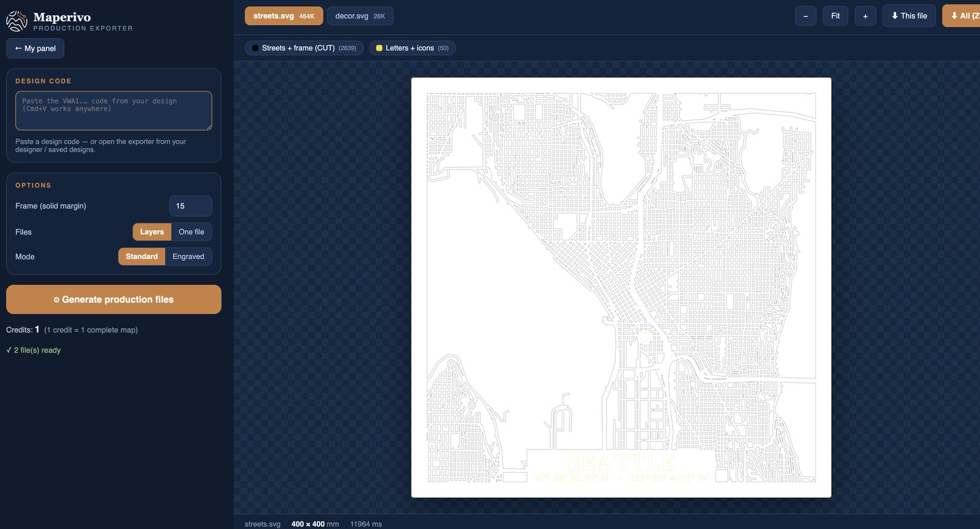Click the DESIGN CODE heading
This screenshot has width=980, height=529.
43,81
